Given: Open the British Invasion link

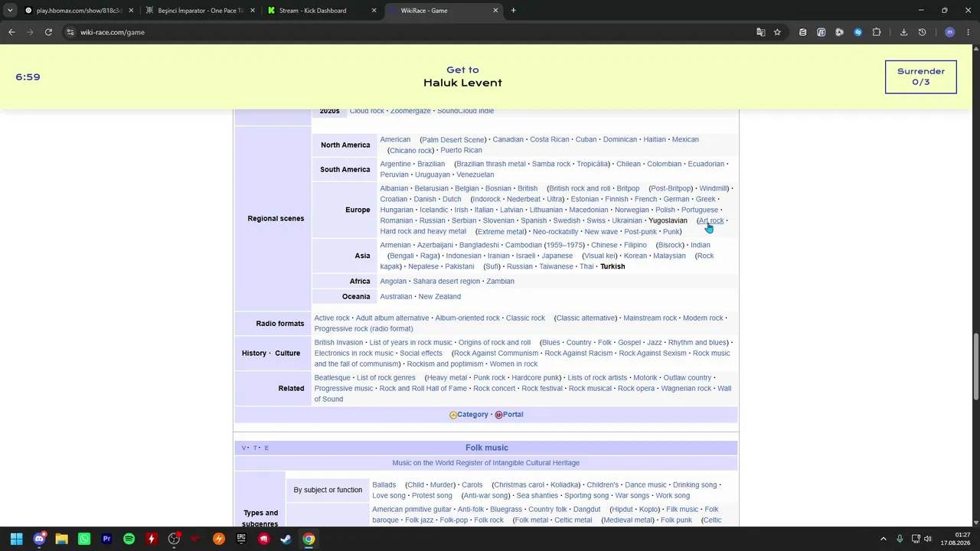Looking at the screenshot, I should [x=338, y=342].
